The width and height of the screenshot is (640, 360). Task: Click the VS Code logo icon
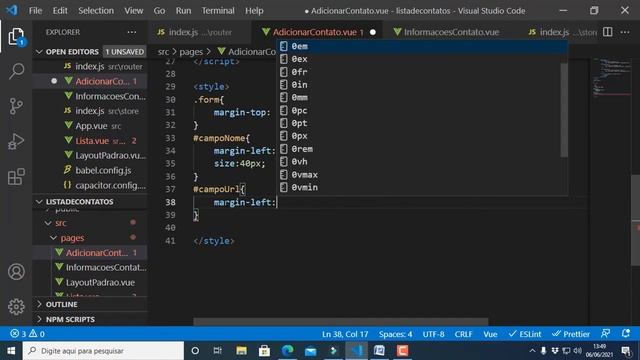click(12, 10)
